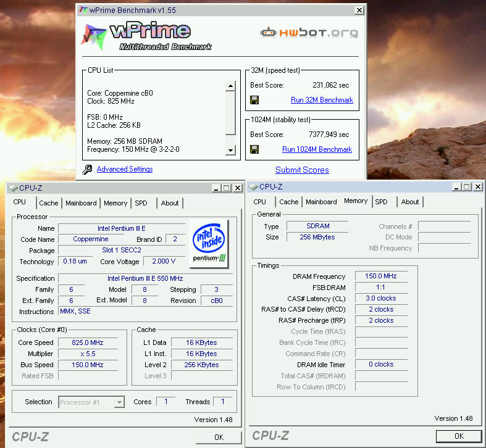This screenshot has width=486, height=448.
Task: Click the Core Voltage value 2.000 V
Action: point(164,262)
